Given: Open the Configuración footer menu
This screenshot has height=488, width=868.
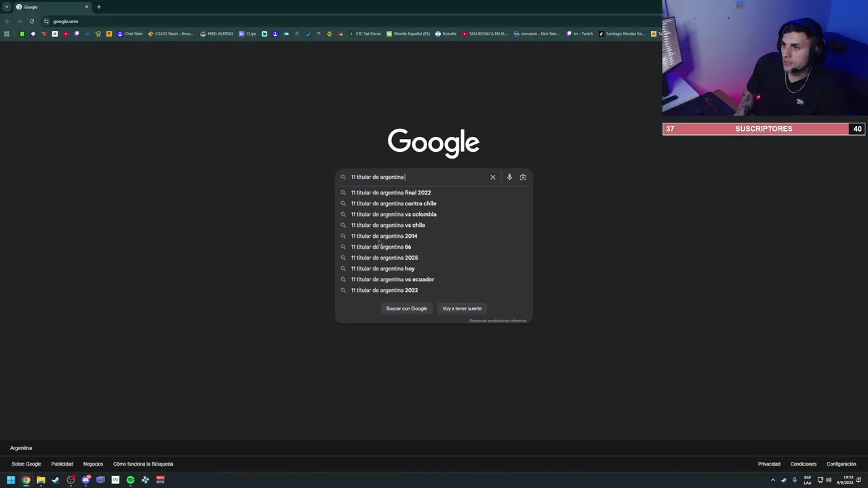Looking at the screenshot, I should coord(842,464).
